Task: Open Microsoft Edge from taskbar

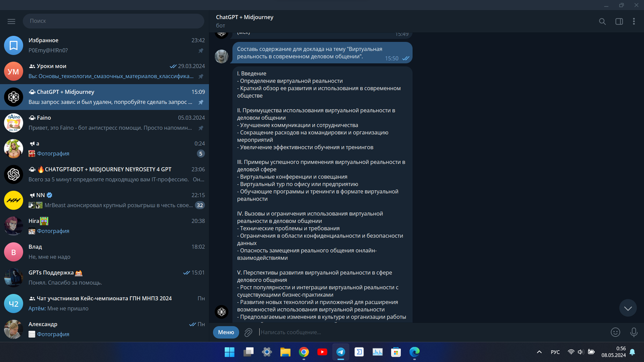Action: [414, 352]
